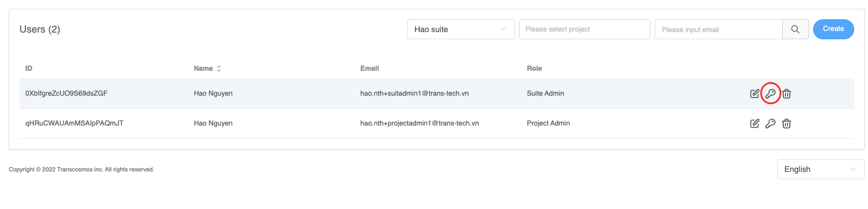The height and width of the screenshot is (209, 868).
Task: Open the English language selector
Action: tap(820, 169)
